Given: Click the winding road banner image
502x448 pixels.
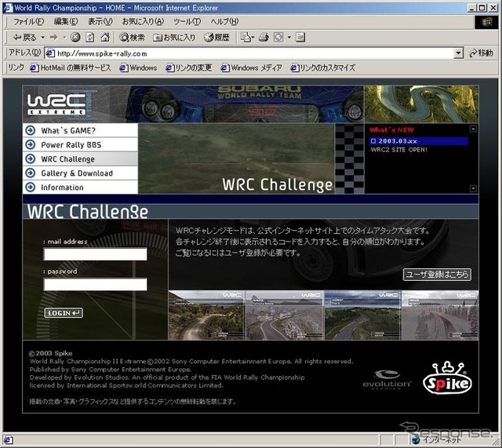Looking at the screenshot, I should [421, 104].
